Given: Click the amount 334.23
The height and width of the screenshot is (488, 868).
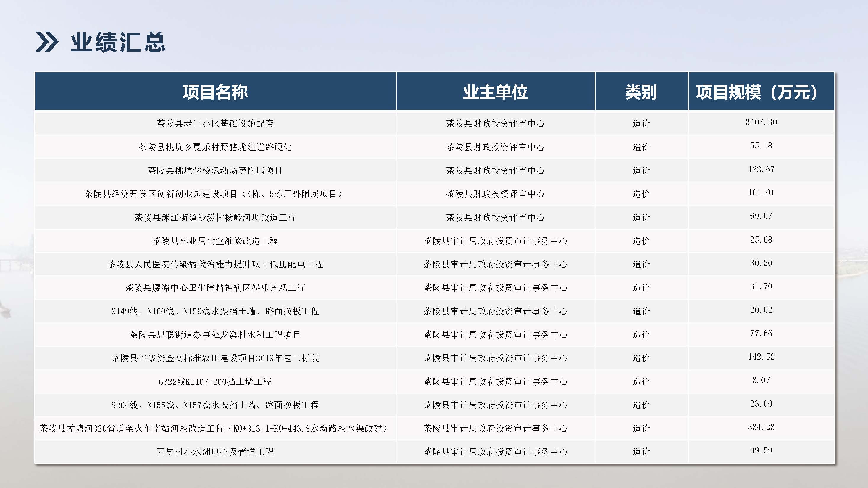Looking at the screenshot, I should point(761,427).
